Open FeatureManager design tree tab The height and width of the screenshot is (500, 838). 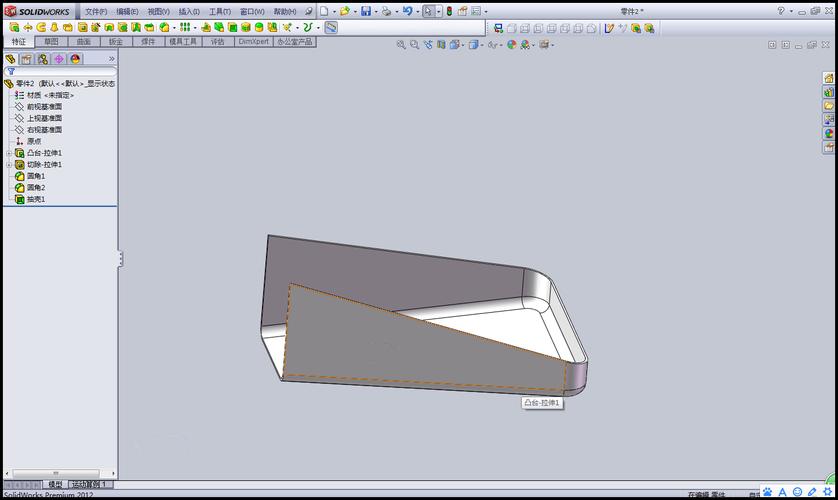pos(11,59)
